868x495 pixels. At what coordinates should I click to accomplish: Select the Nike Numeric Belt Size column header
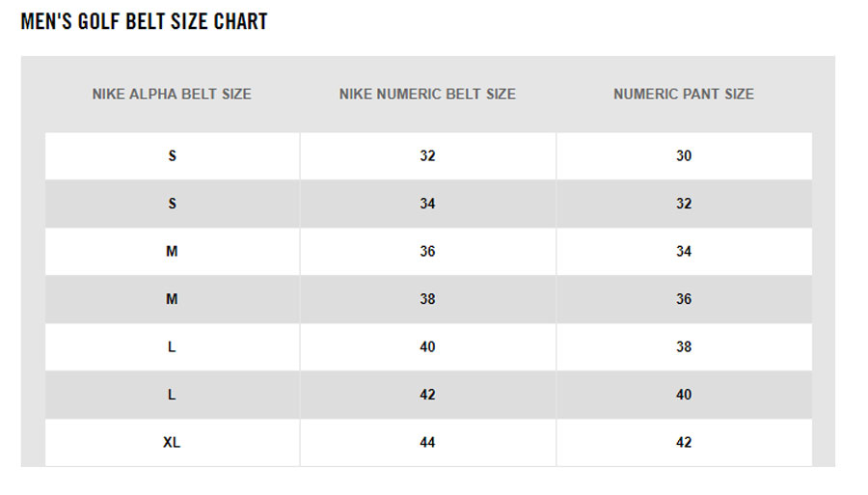[x=427, y=95]
